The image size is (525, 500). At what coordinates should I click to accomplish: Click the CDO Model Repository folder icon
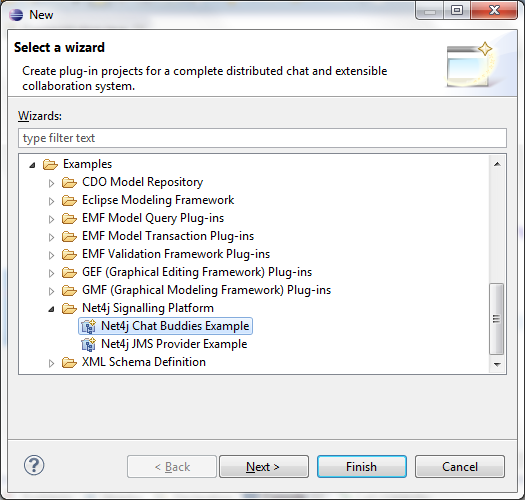point(69,183)
